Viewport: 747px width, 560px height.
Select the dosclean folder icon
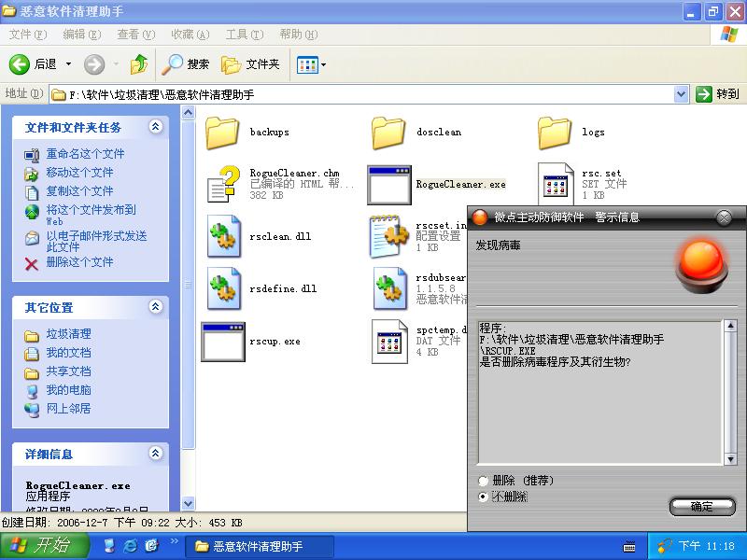[x=388, y=133]
